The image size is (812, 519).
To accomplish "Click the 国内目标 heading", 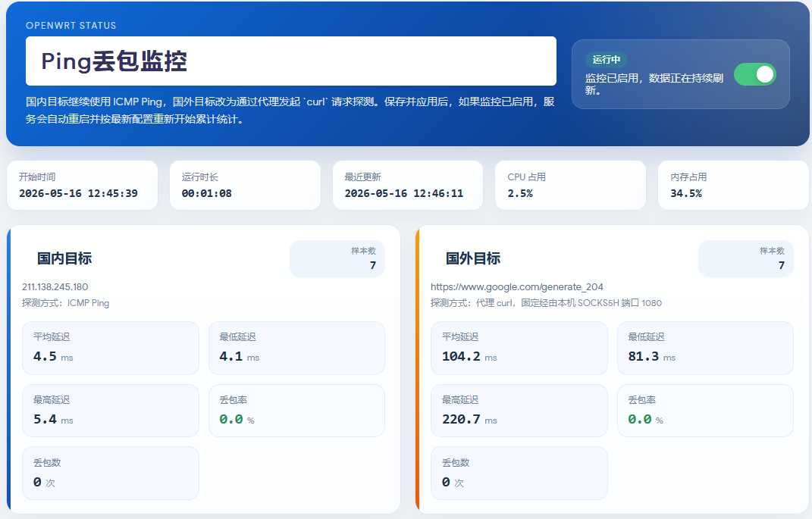I will tap(64, 258).
